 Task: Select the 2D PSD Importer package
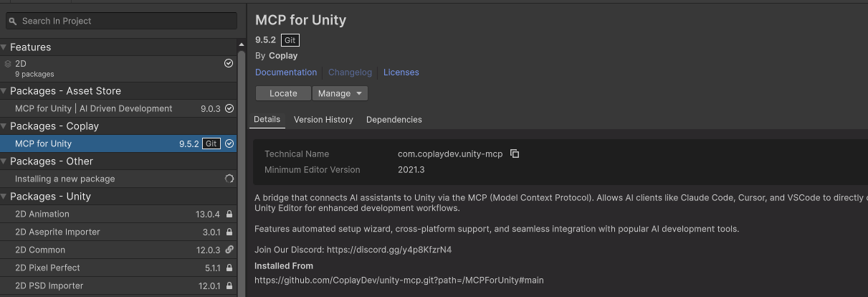[x=118, y=286]
